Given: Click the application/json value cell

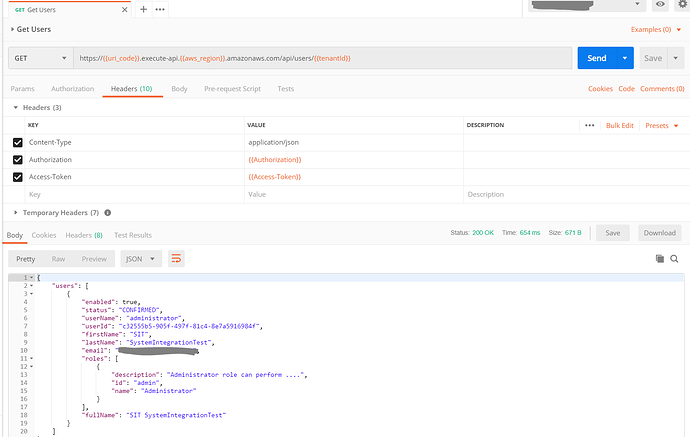Looking at the screenshot, I should tap(354, 142).
